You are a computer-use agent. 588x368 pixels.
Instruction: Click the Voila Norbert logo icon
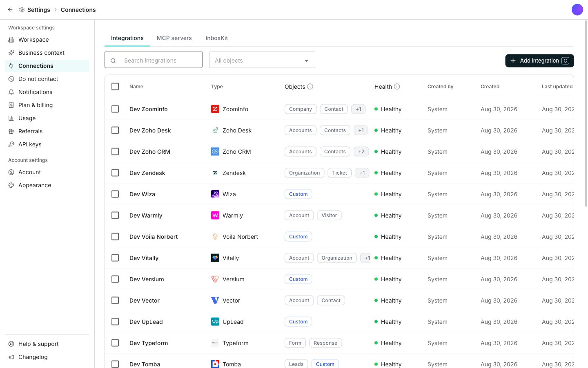(x=215, y=237)
